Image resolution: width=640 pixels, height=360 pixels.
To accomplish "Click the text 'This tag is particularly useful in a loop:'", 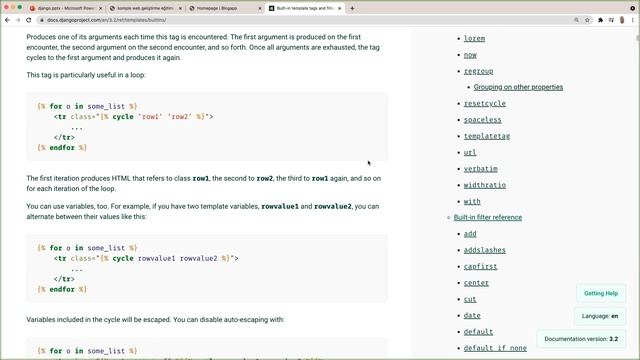I will (x=86, y=75).
